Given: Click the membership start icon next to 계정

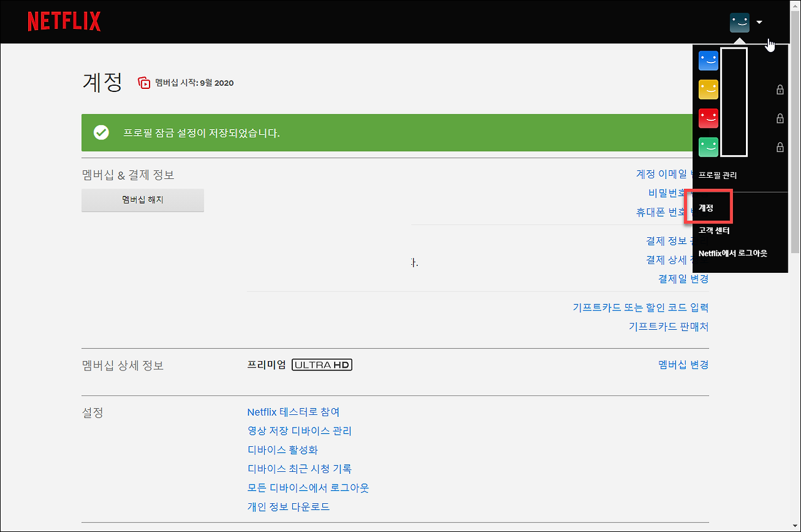Looking at the screenshot, I should (145, 83).
